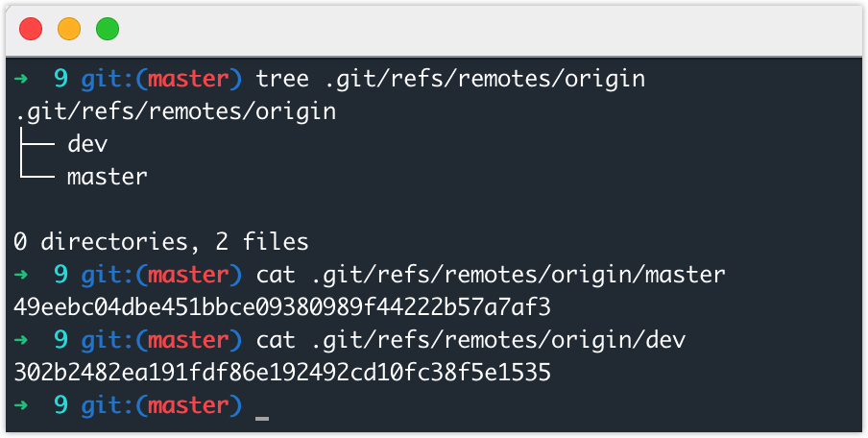Click the cat .git/refs/remotes/origin/master command
The image size is (868, 438).
tap(491, 276)
